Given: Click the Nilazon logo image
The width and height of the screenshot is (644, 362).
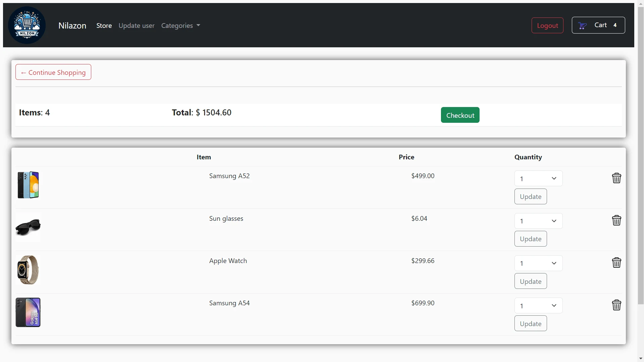Looking at the screenshot, I should [x=27, y=25].
